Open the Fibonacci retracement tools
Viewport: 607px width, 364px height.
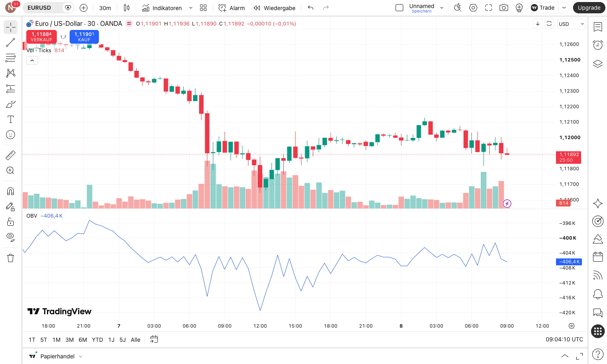[x=11, y=58]
